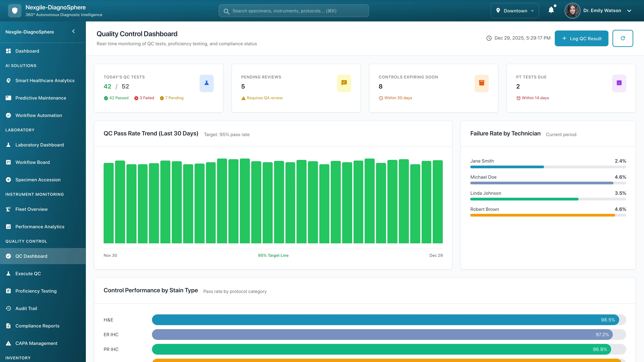Click the Log QC Result button
Screen dimensions: 644x362
point(581,38)
